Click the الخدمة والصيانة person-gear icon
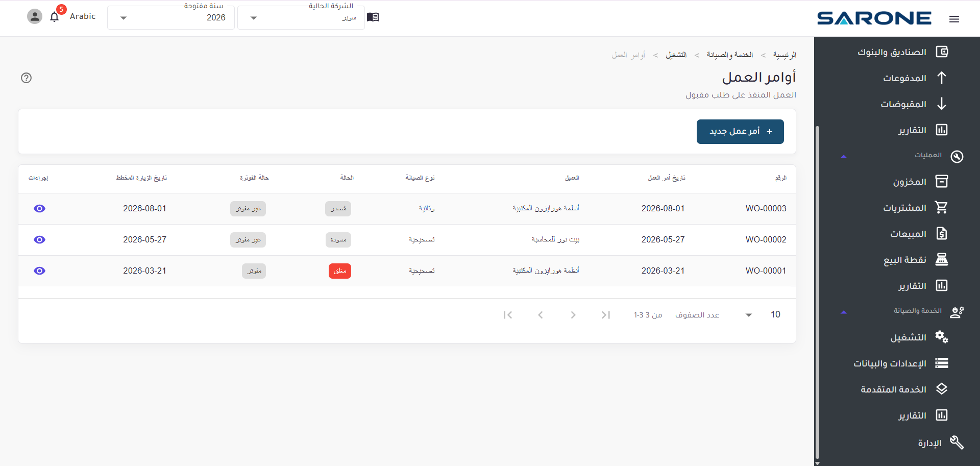The image size is (980, 466). click(x=957, y=312)
